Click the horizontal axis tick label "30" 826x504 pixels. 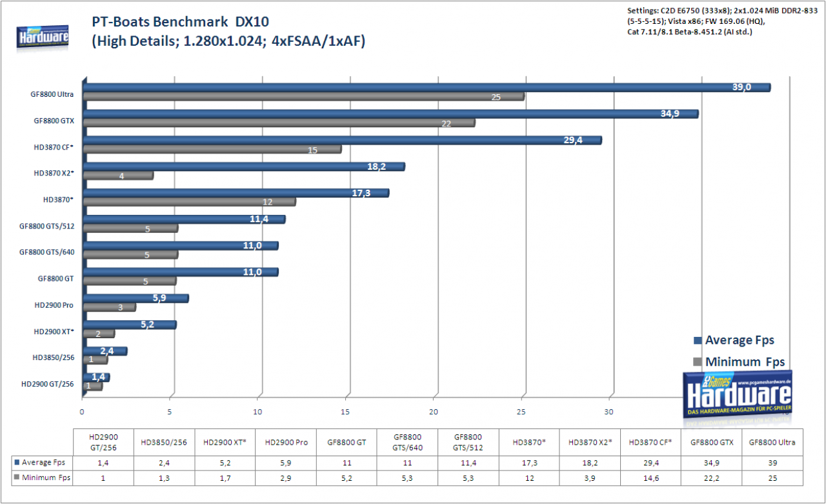(x=609, y=411)
